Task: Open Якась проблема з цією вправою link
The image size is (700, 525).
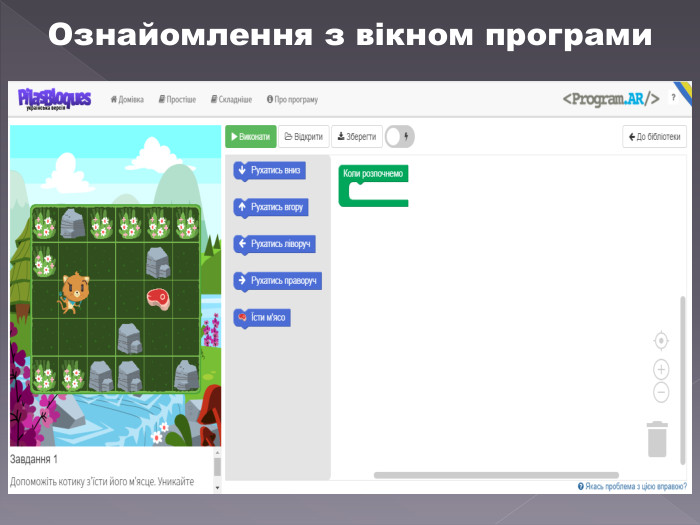Action: pyautogui.click(x=632, y=486)
